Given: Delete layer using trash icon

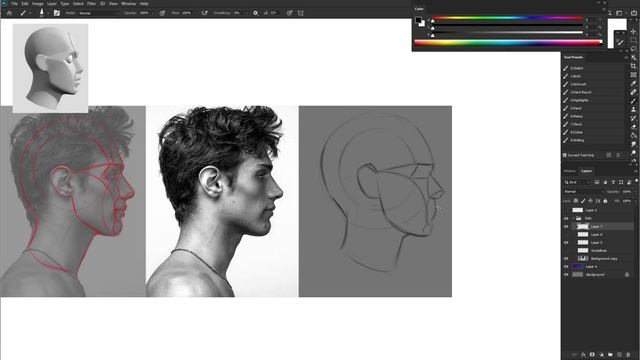Looking at the screenshot, I should [x=629, y=355].
